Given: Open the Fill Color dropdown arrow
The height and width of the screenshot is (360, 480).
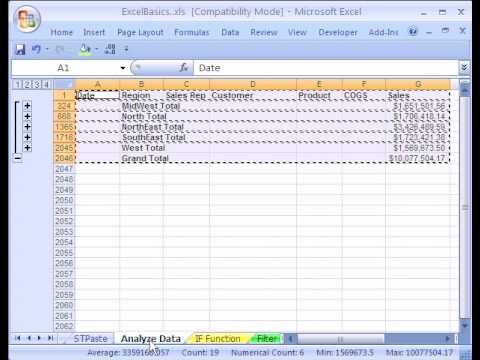Looking at the screenshot, I should [96, 49].
